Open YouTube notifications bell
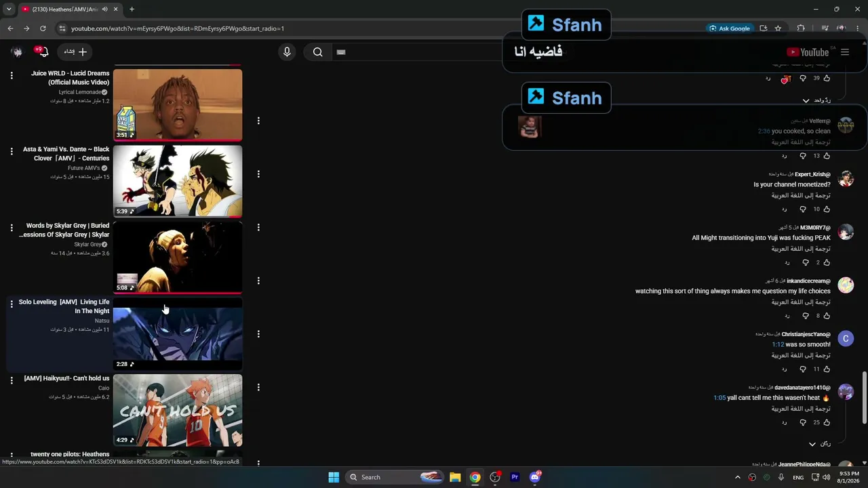This screenshot has width=868, height=488. point(43,52)
